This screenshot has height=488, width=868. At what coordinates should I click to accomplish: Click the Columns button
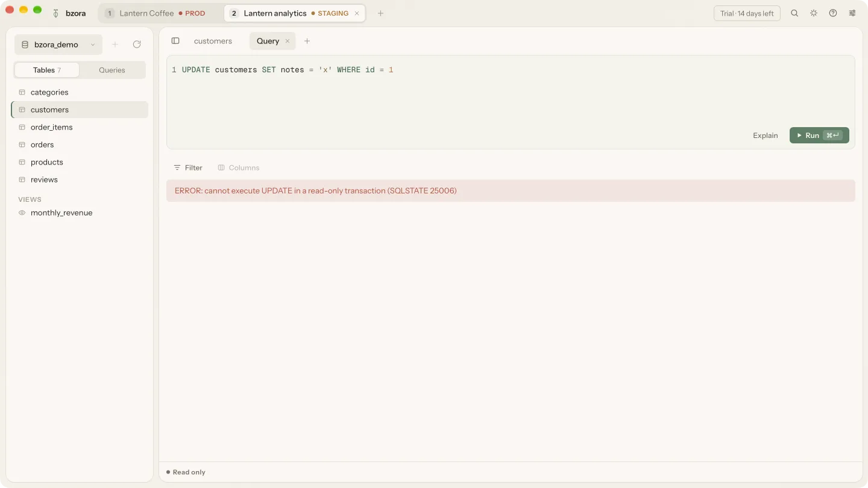(239, 167)
